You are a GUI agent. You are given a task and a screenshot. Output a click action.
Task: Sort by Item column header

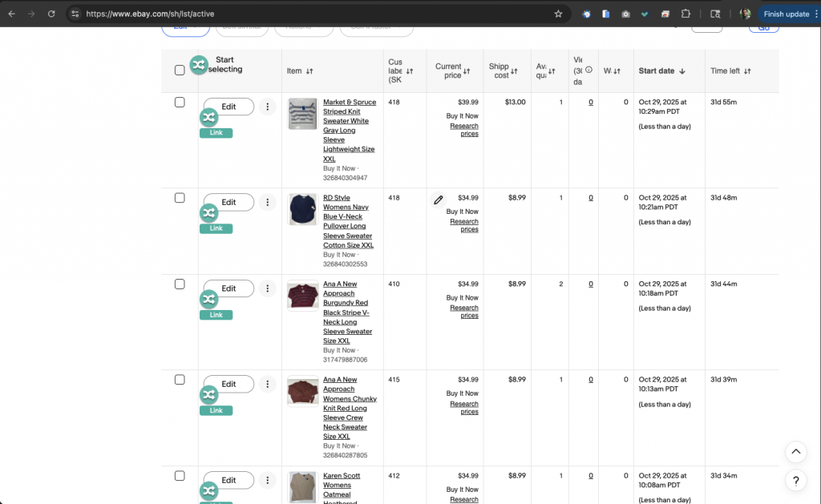299,71
